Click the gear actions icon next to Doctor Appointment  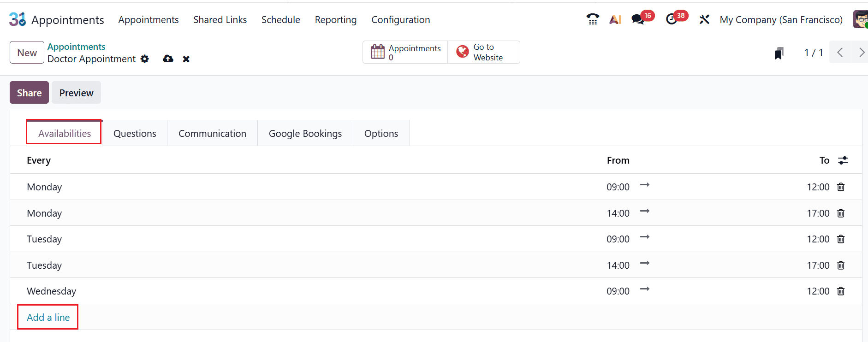(x=145, y=59)
